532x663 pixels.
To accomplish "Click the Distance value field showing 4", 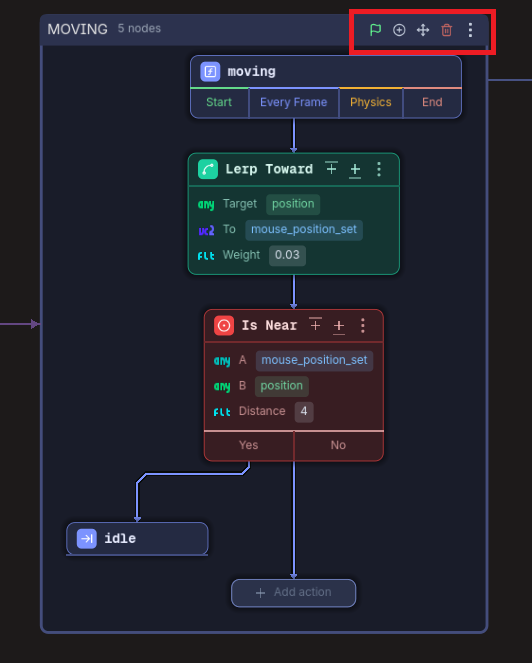I will (304, 411).
